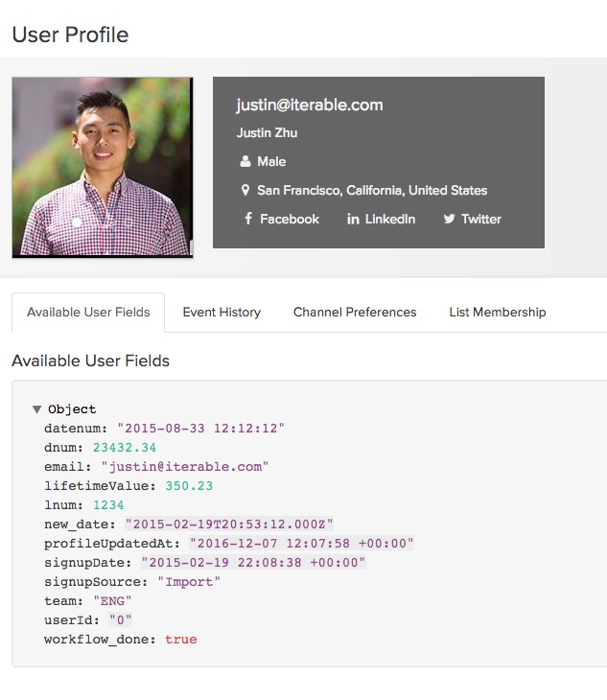Click the Facebook icon in profile card
Screen dimensions: 607x700
(248, 219)
